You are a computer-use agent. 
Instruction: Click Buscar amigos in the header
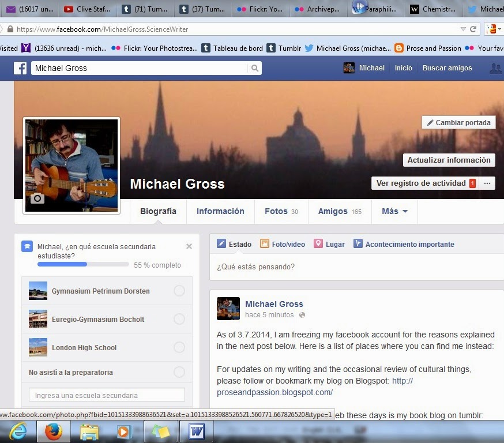[x=447, y=68]
